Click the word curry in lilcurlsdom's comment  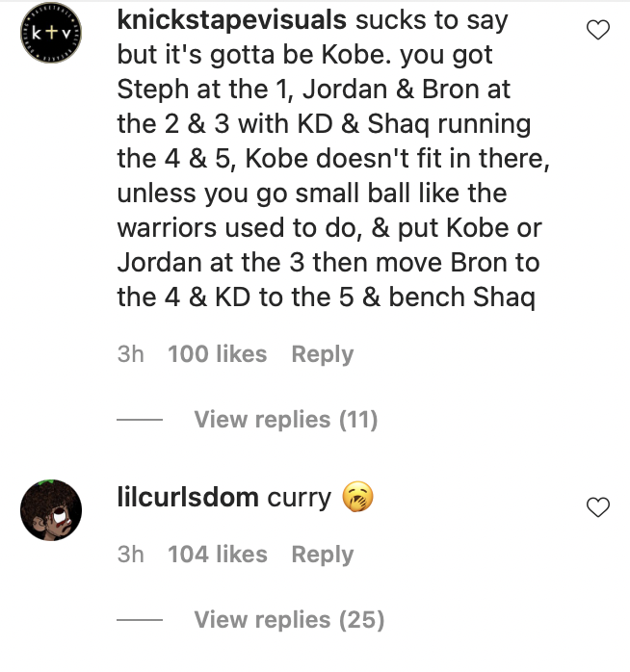(299, 499)
